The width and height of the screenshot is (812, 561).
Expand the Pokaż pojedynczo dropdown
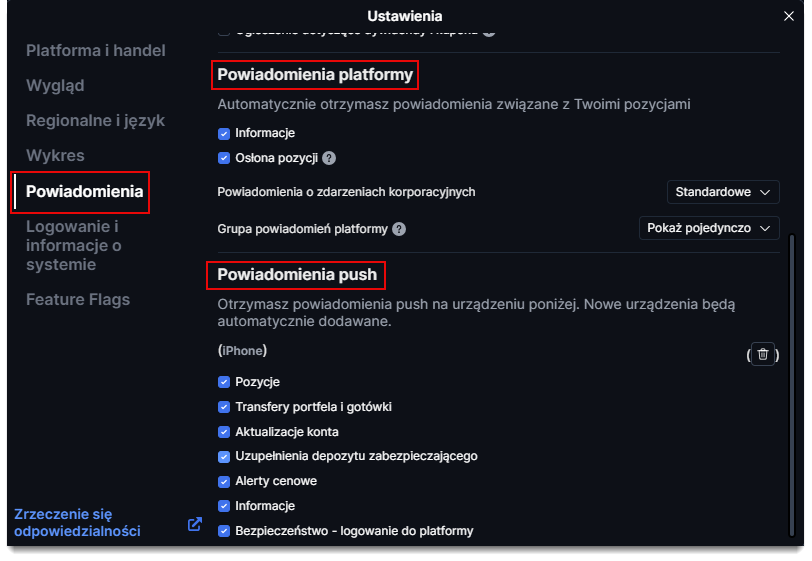coord(709,228)
